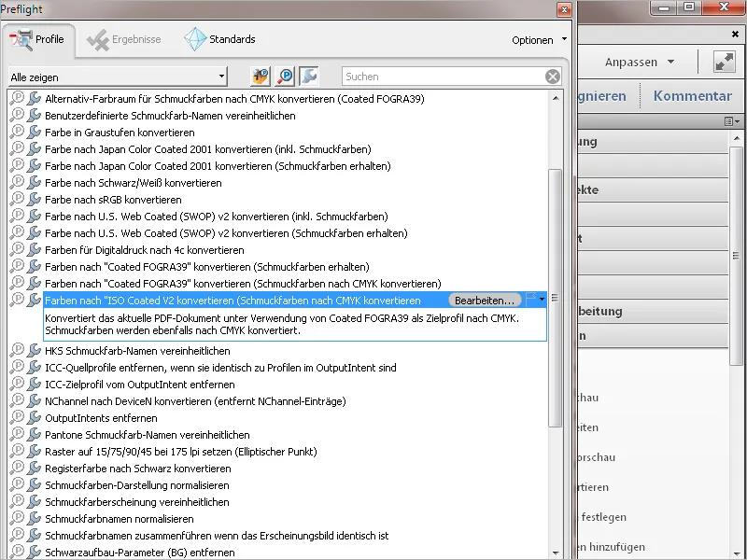Open the Kommentar pane in Acrobat window
This screenshot has width=747, height=560.
point(692,96)
